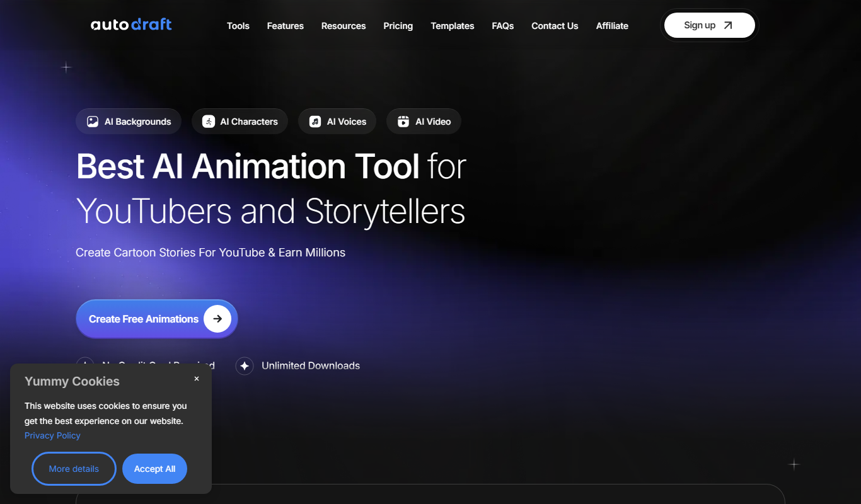The height and width of the screenshot is (504, 861).
Task: Close the Yummy Cookies popup
Action: 197,379
